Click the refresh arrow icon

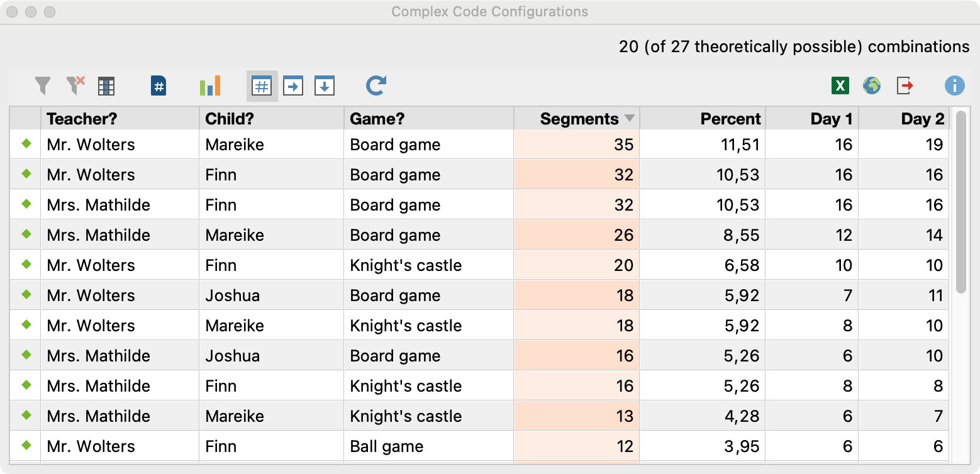376,85
